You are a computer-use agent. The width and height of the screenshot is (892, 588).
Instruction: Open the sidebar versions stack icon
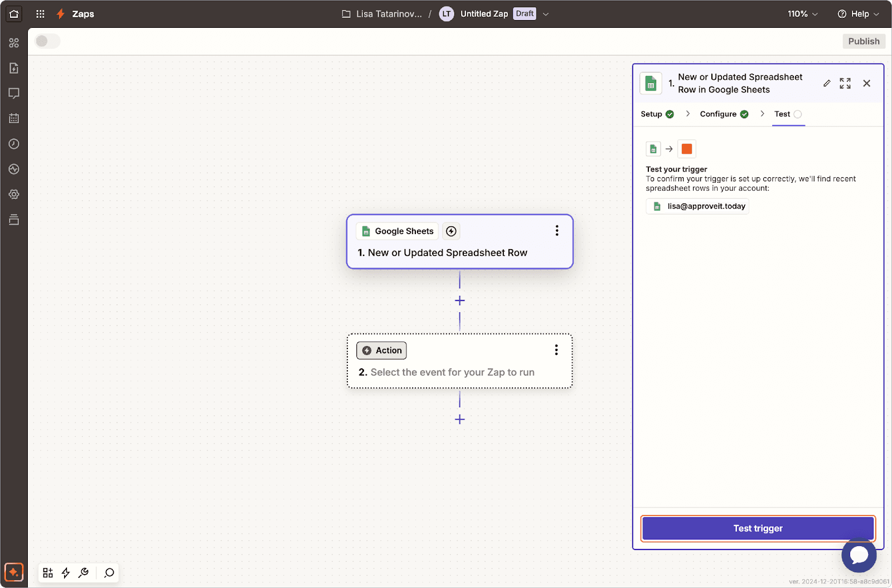pos(14,220)
